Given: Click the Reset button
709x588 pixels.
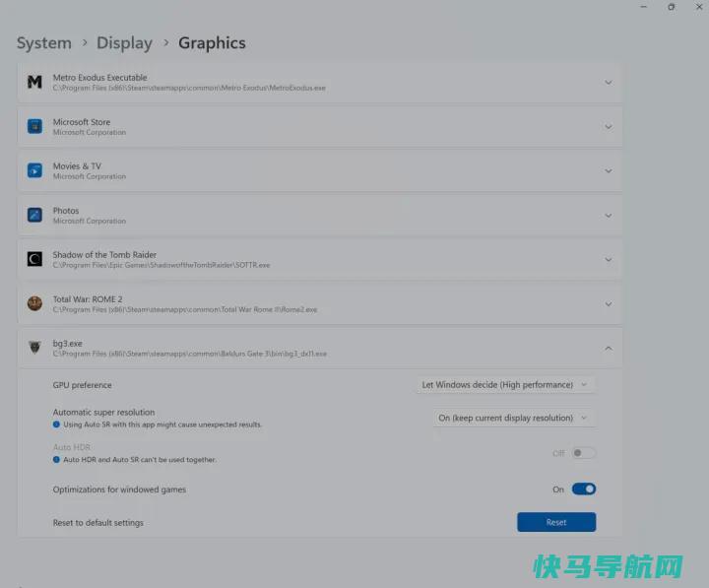Looking at the screenshot, I should point(556,522).
